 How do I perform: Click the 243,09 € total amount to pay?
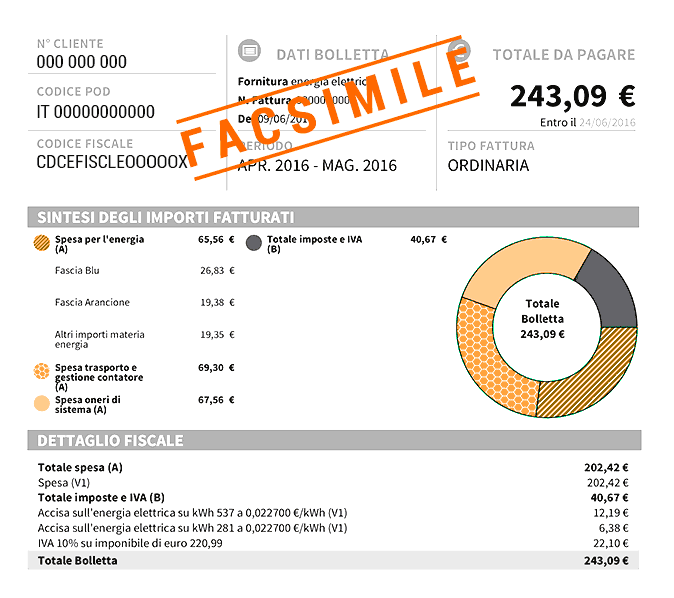click(x=573, y=96)
